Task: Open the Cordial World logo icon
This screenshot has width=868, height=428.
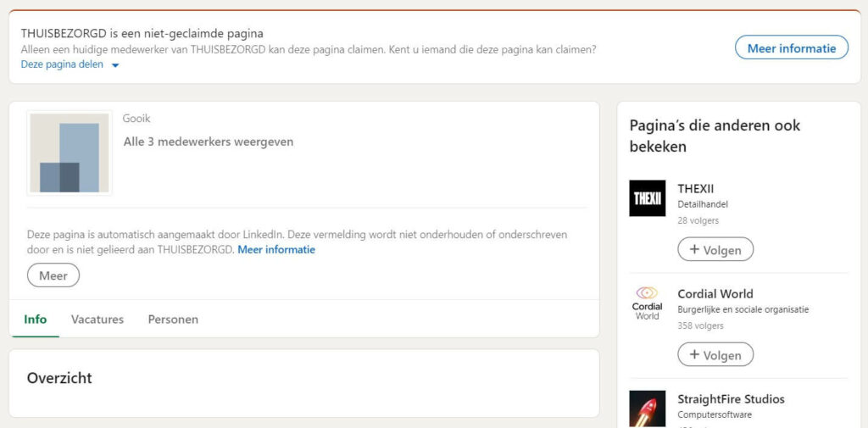Action: [x=647, y=303]
